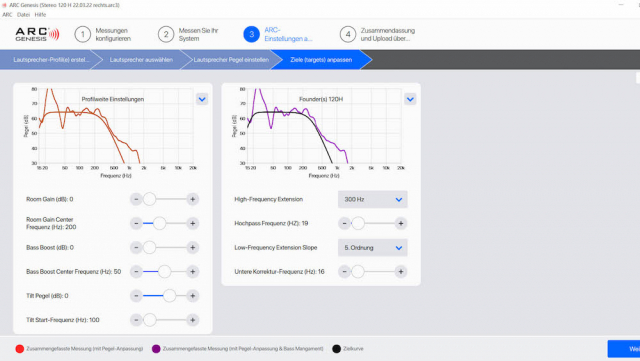This screenshot has height=361, width=640.
Task: Increase Tilt Start-Frequenz with plus button
Action: pyautogui.click(x=193, y=320)
